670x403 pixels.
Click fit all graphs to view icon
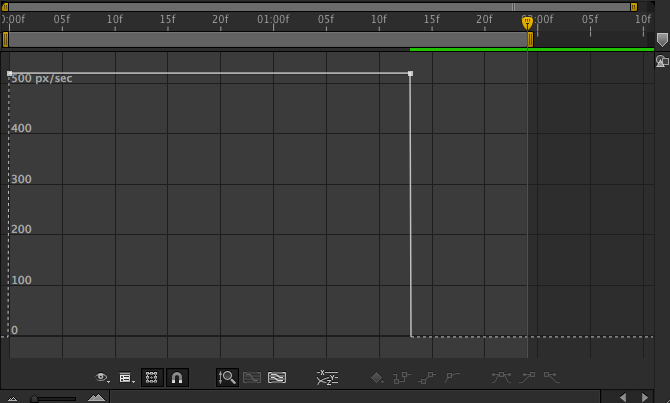[277, 377]
